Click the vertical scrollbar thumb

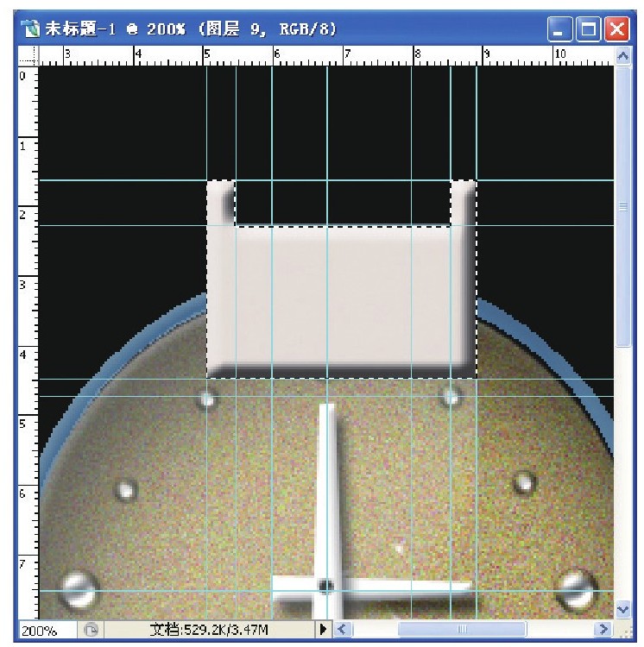coord(622,206)
